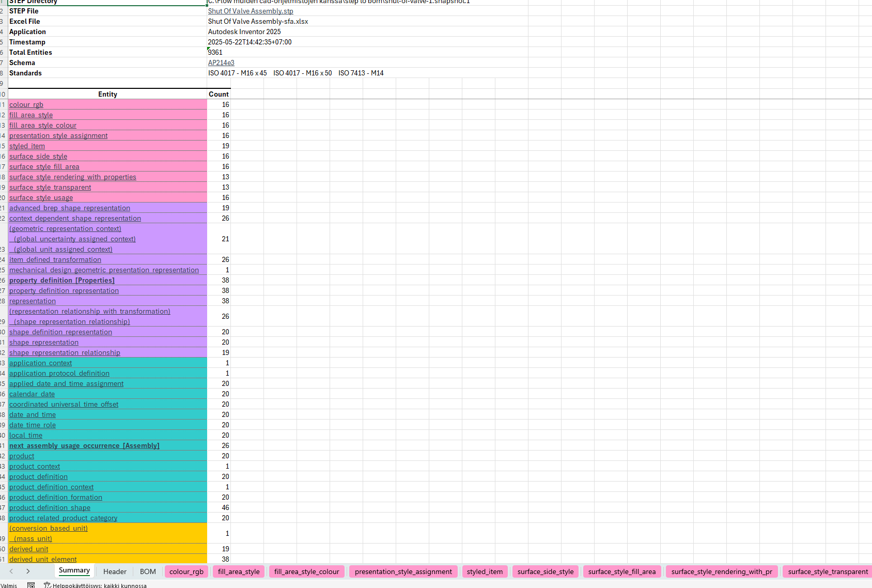Follow the item_defined_transformation link
This screenshot has height=588, width=872.
point(55,259)
